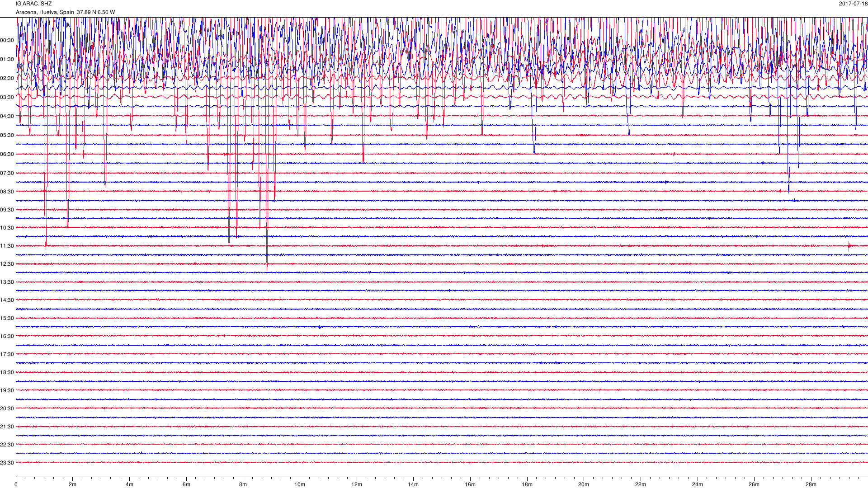Select the 8m axis label
The width and height of the screenshot is (868, 488).
243,484
